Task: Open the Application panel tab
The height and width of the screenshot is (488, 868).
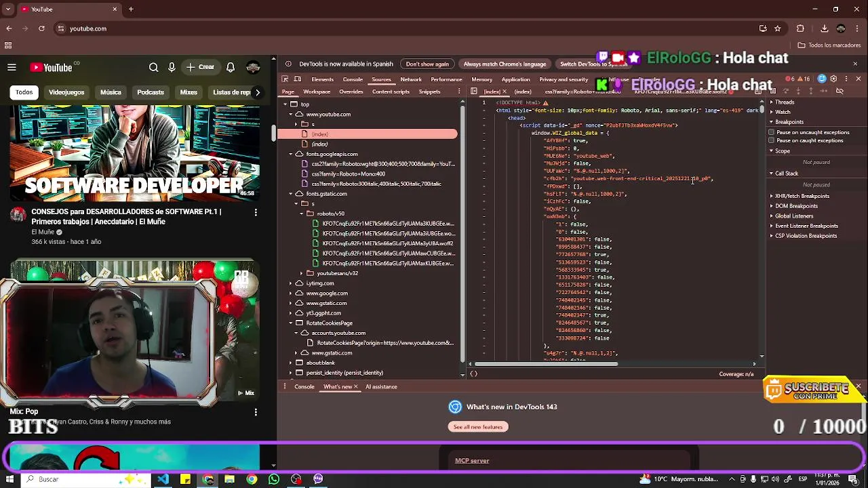Action: tap(515, 79)
